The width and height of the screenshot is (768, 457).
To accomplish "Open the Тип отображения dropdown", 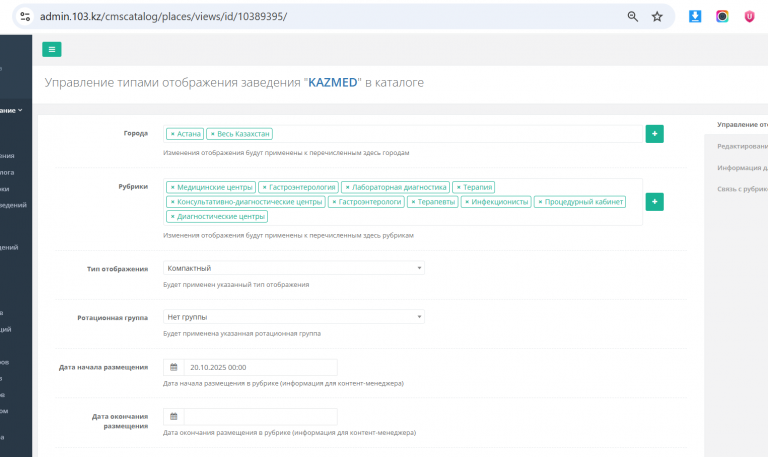I will click(x=294, y=268).
